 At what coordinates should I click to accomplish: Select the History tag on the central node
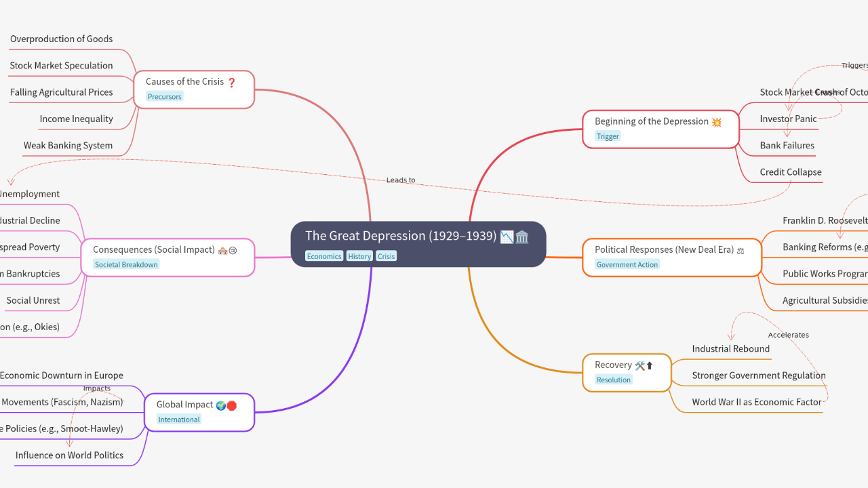359,256
